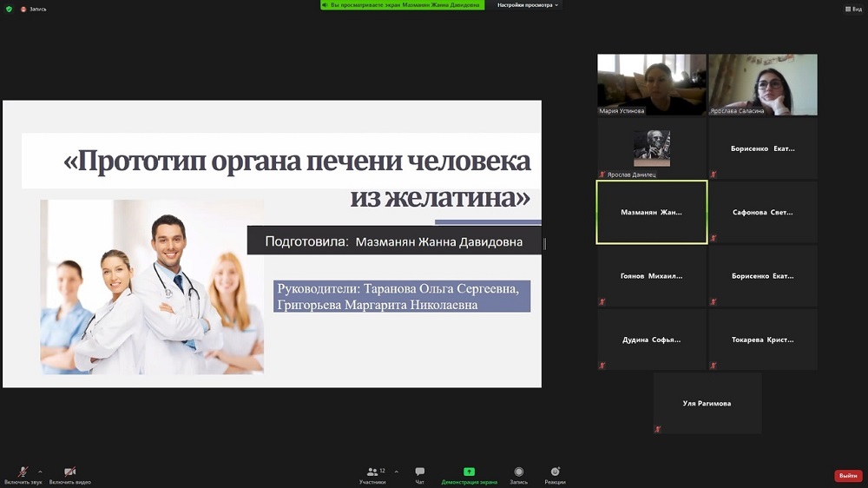Open the Реакции reactions menu
The width and height of the screenshot is (868, 488).
click(556, 474)
